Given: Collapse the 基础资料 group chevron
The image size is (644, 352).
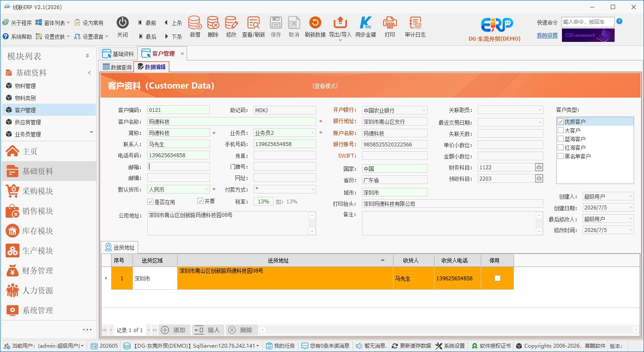Looking at the screenshot, I should tap(89, 73).
